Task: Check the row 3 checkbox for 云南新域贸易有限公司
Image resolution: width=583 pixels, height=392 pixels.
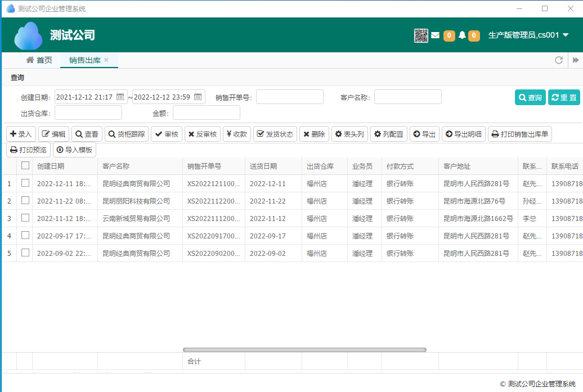Action: (25, 218)
